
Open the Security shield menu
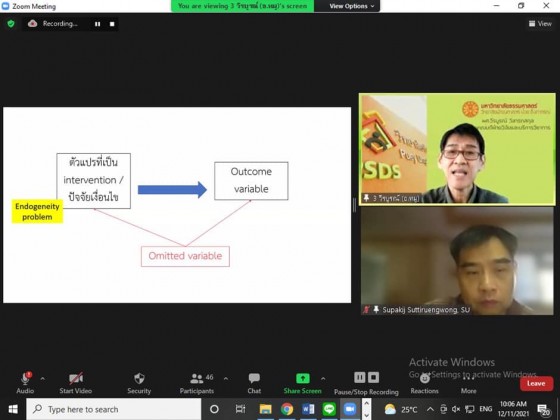click(139, 382)
